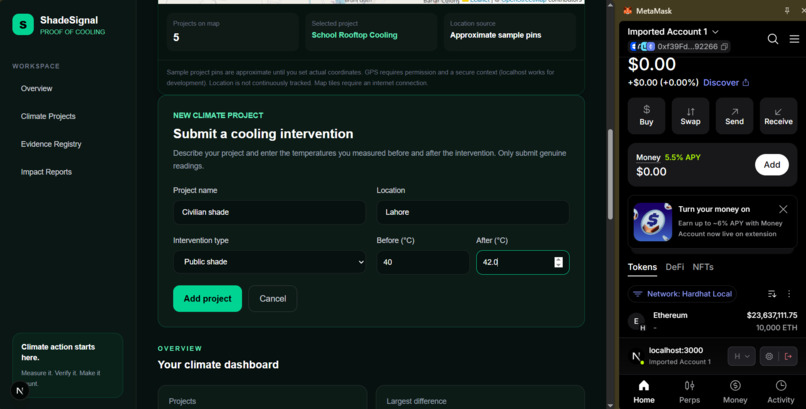Click the Ethereum token row
Image resolution: width=806 pixels, height=409 pixels.
712,321
